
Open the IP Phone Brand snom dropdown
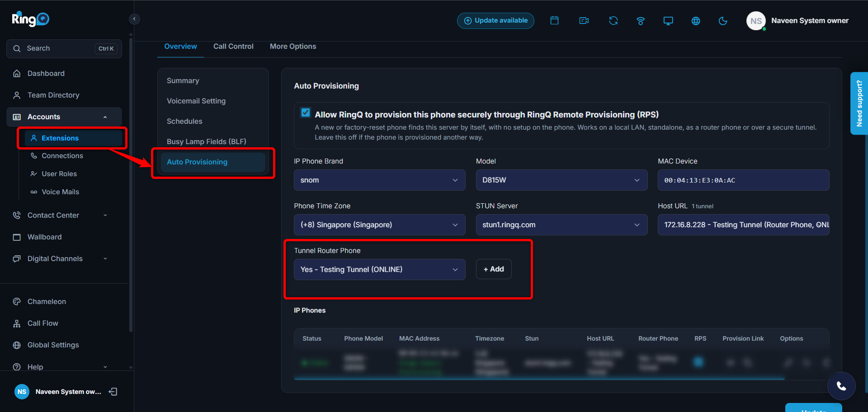(379, 180)
